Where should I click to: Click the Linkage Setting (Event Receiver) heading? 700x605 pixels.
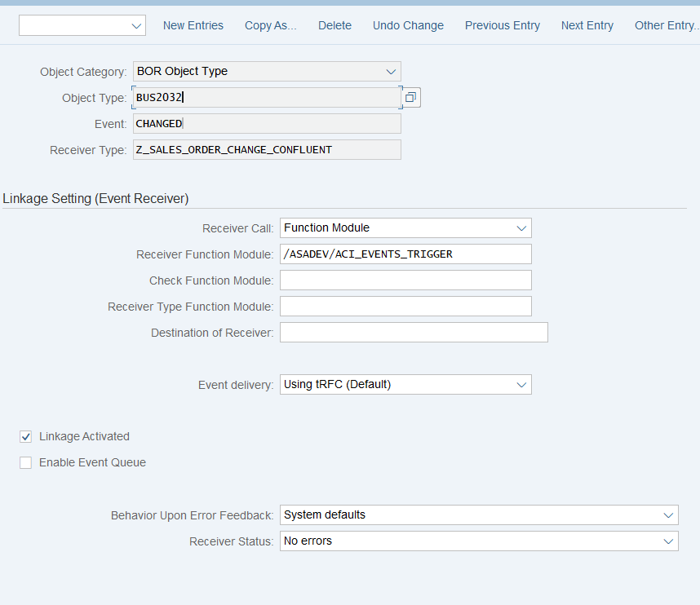[x=95, y=199]
